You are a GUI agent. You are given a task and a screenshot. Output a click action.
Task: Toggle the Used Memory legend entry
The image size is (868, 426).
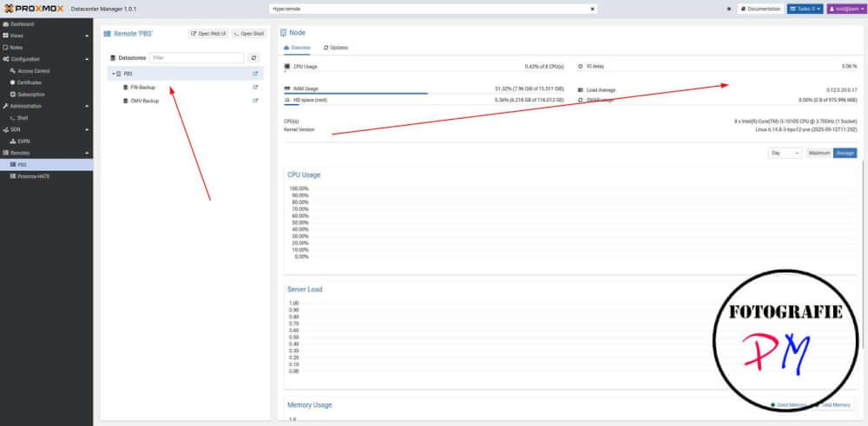[x=788, y=405]
